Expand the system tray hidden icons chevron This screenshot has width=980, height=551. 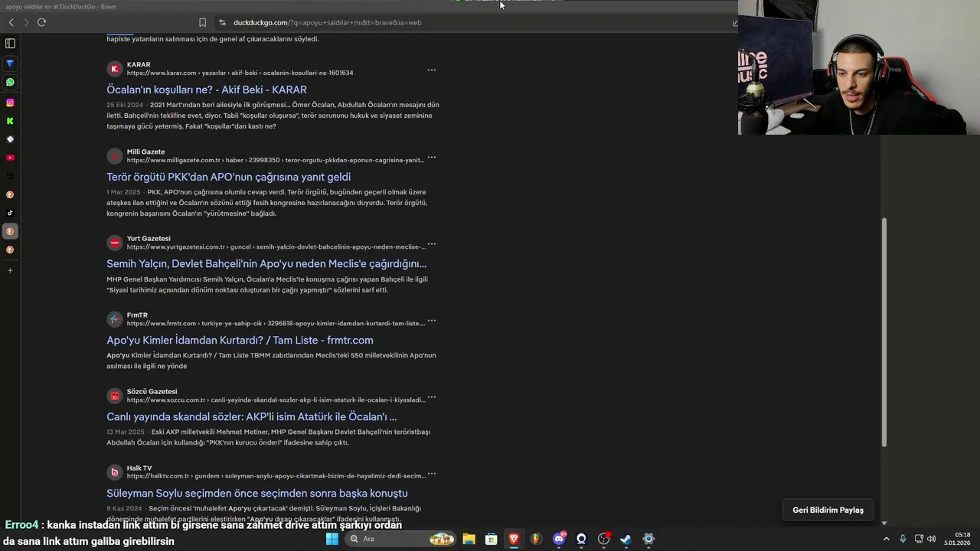[887, 539]
